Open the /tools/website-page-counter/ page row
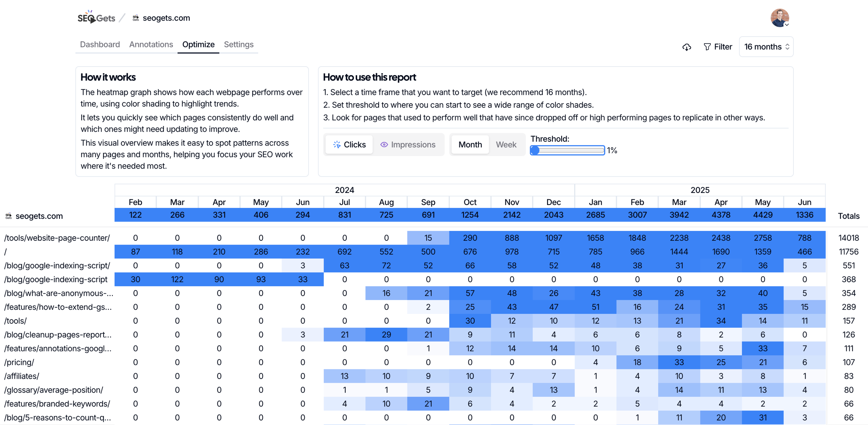The height and width of the screenshot is (425, 868). pyautogui.click(x=57, y=238)
